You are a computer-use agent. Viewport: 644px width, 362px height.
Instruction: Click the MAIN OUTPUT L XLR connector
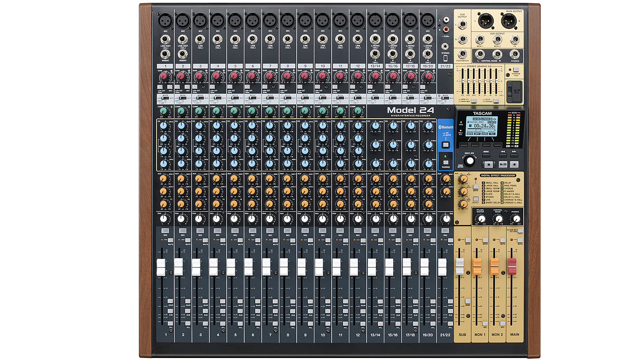(487, 21)
